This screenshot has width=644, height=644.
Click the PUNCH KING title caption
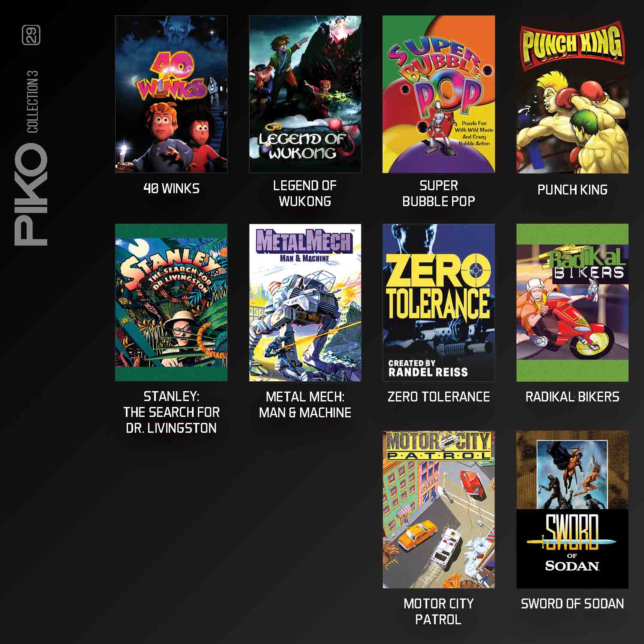pyautogui.click(x=572, y=190)
